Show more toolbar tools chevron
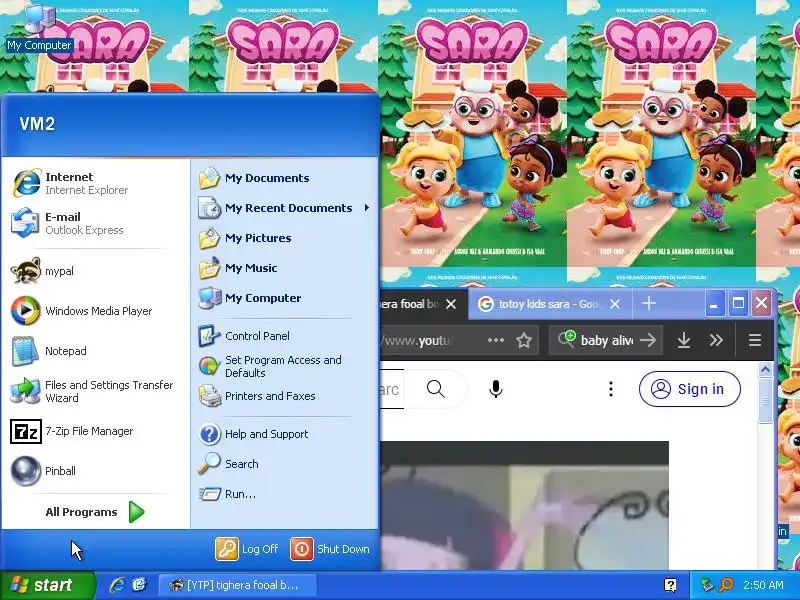This screenshot has width=800, height=600. (716, 340)
